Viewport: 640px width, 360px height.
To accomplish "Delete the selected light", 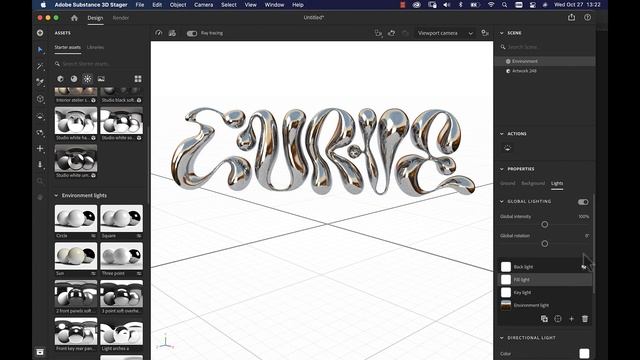I will coord(585,319).
